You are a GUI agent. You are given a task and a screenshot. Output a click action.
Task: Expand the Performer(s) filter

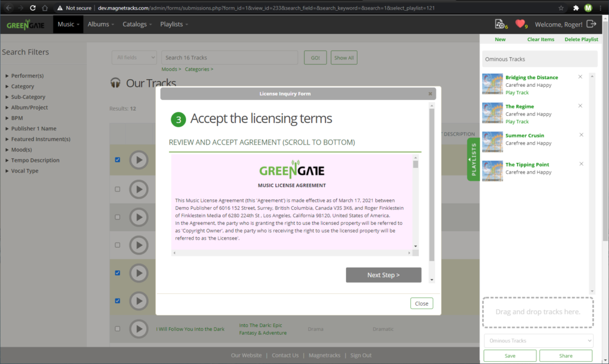(x=24, y=76)
